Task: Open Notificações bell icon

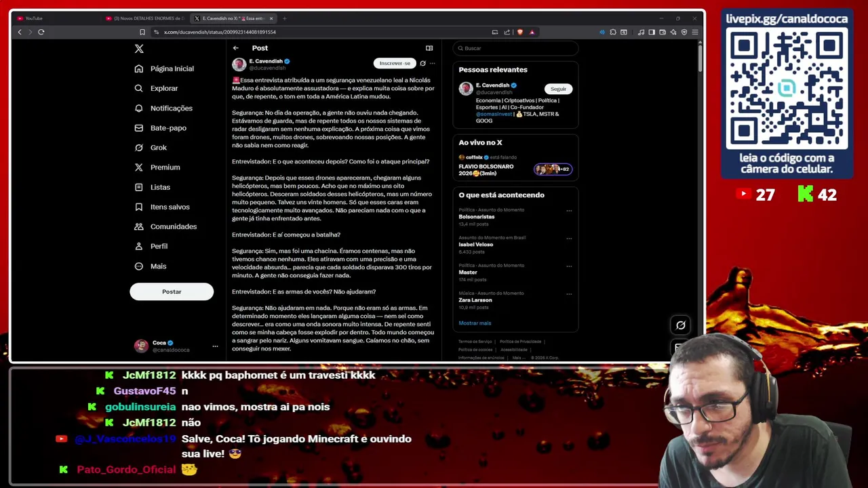Action: point(139,108)
